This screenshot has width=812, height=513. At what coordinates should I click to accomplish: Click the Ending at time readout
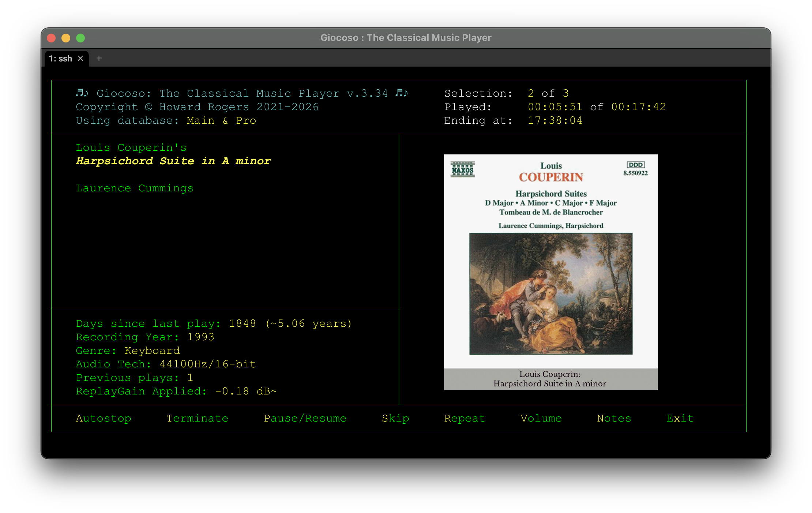coord(555,120)
